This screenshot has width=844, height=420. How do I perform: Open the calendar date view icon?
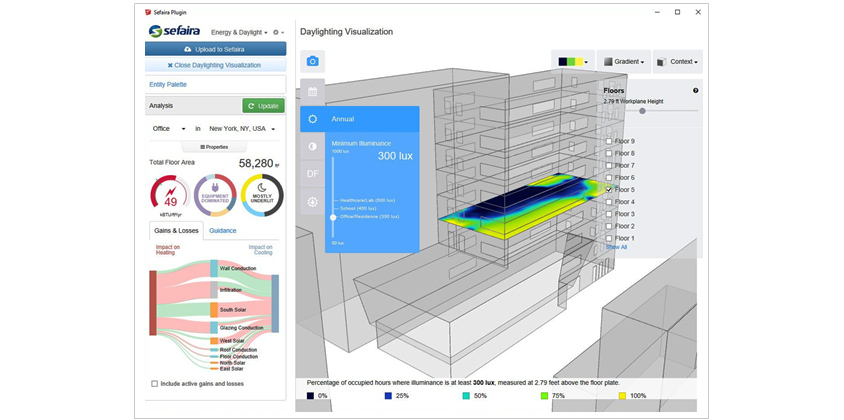point(313,91)
